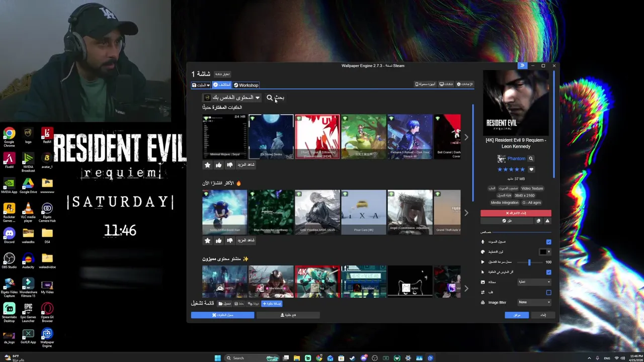
Task: Open the Wallpaper Engine desktop shortcut
Action: click(47, 338)
